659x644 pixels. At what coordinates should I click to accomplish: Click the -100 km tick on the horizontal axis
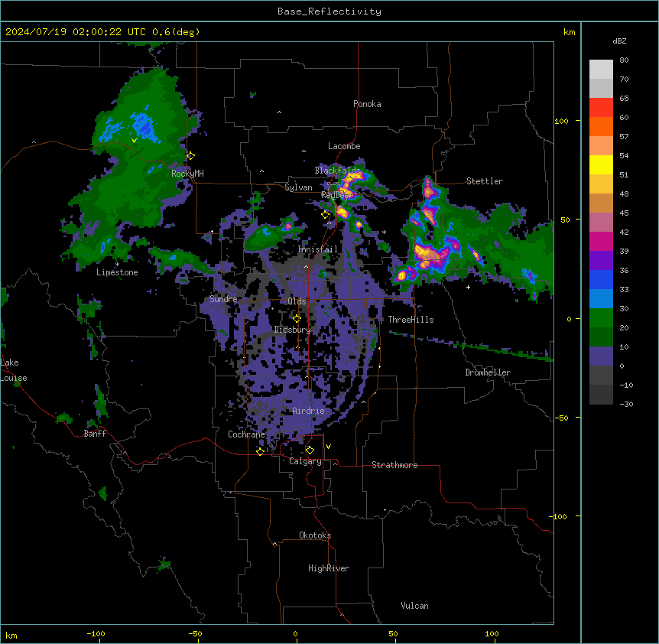[x=96, y=633]
